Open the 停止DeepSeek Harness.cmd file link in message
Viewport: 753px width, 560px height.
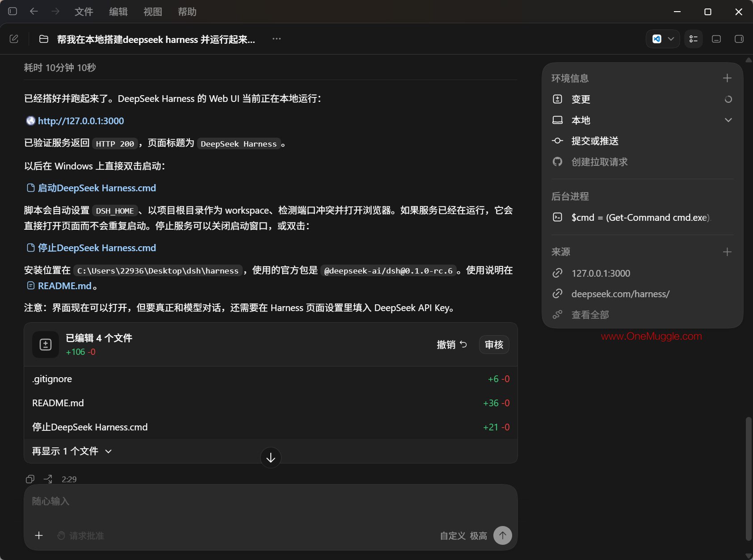(x=97, y=248)
